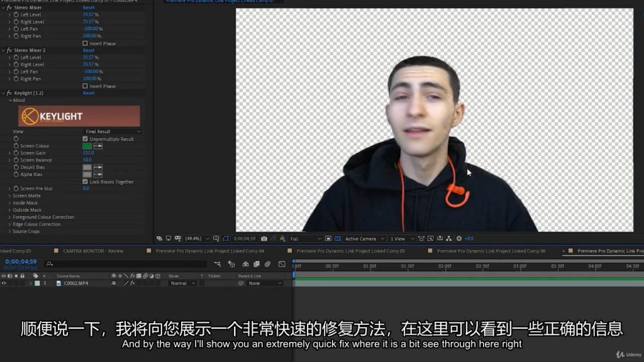Open the Keylight View dropdown showing Final Result
Screen dimensions: 644x362
click(x=113, y=131)
